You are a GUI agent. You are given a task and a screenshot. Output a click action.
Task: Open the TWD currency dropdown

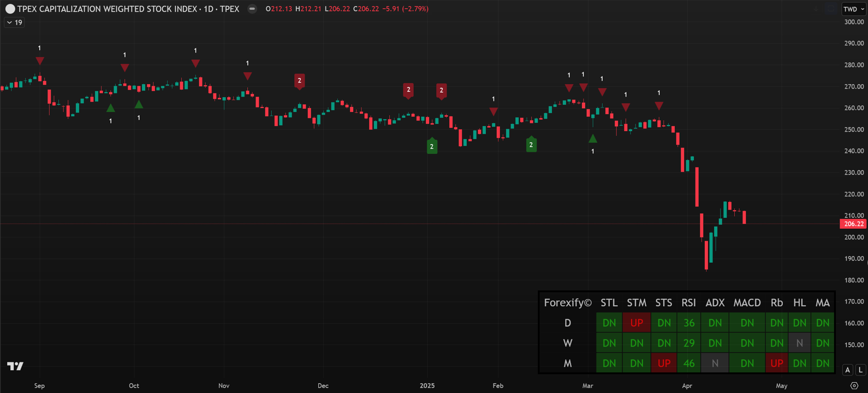(853, 9)
